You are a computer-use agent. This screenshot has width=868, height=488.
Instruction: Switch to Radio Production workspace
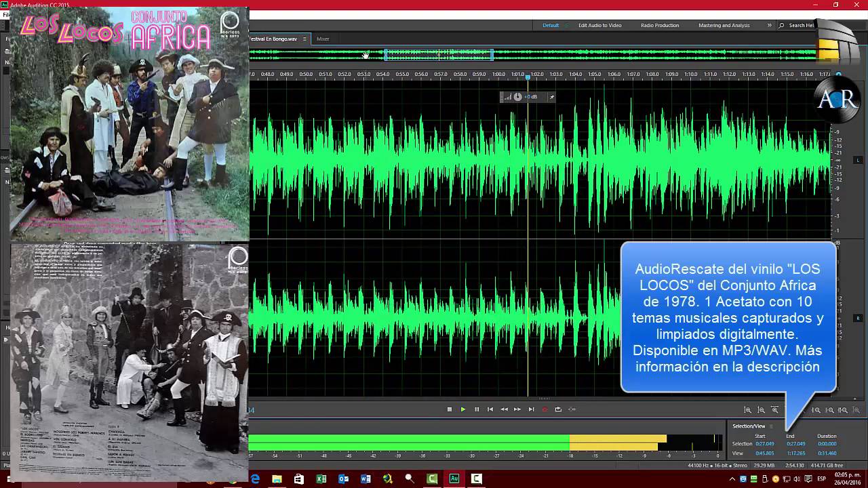pyautogui.click(x=660, y=26)
